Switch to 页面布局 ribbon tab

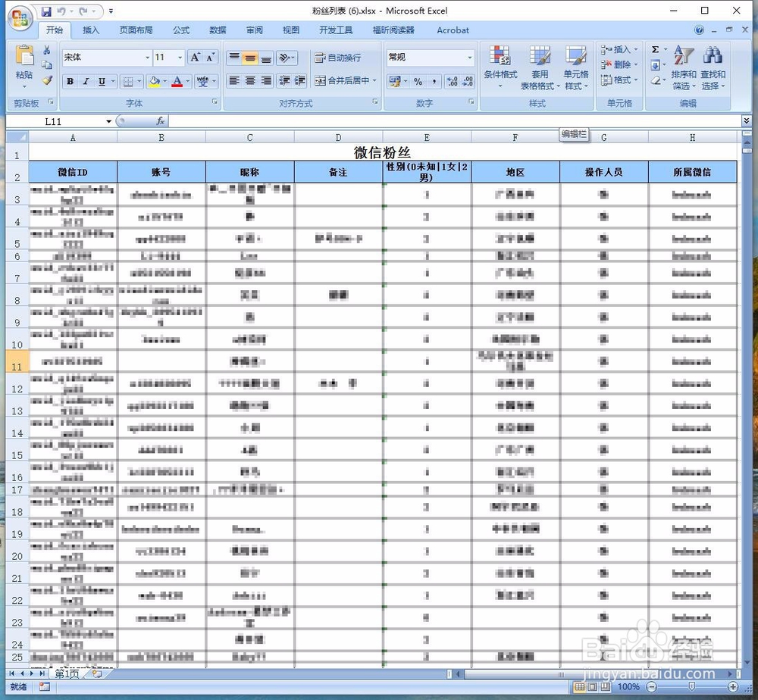coord(136,30)
